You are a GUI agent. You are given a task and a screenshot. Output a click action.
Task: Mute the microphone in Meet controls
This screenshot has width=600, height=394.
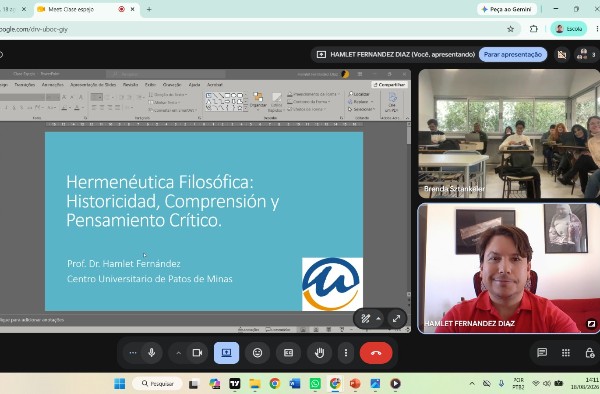pos(152,353)
